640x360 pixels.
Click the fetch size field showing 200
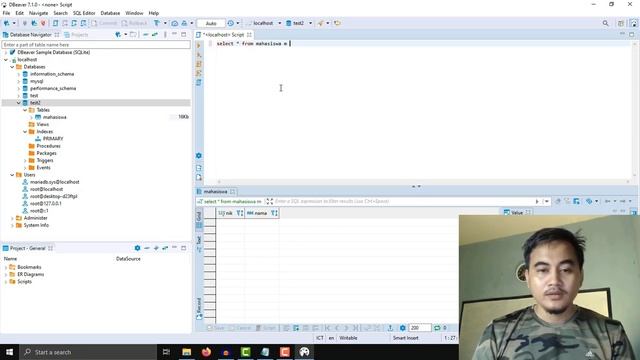(420, 328)
